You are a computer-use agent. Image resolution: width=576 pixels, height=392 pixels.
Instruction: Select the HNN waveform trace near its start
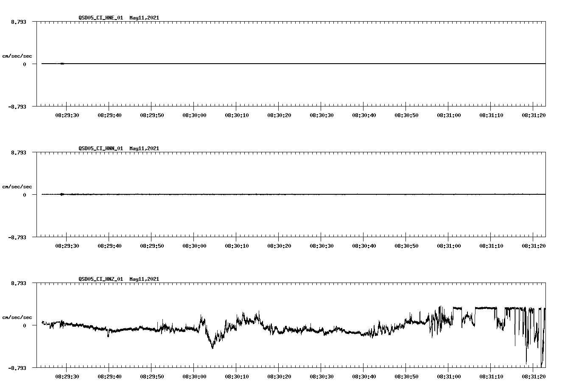click(x=64, y=194)
